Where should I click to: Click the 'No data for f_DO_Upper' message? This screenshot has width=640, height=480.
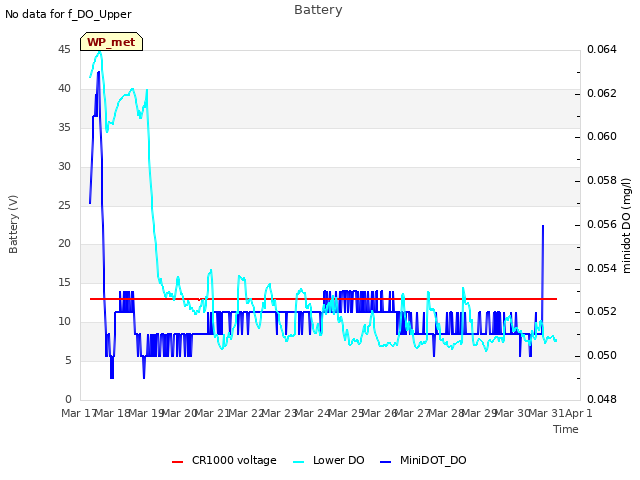68,14
